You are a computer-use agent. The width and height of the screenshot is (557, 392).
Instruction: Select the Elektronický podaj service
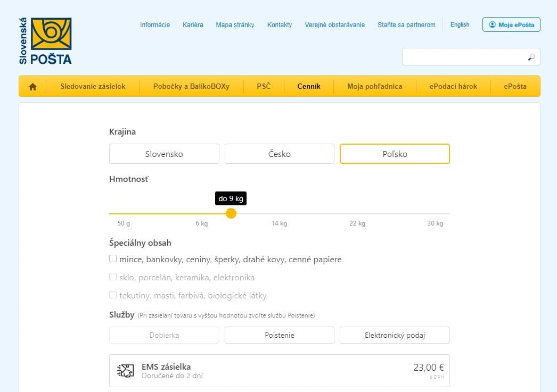pos(395,335)
